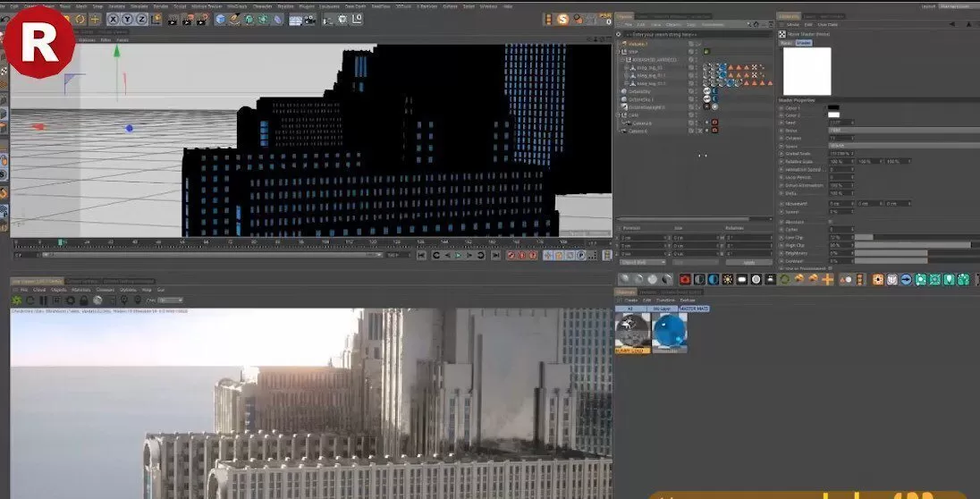
Task: Click the orange S icon in top toolbar
Action: (563, 19)
